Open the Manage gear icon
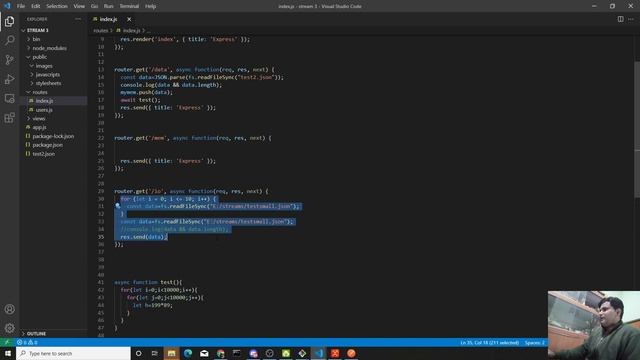Screen dimensions: 640x360 [x=9, y=328]
